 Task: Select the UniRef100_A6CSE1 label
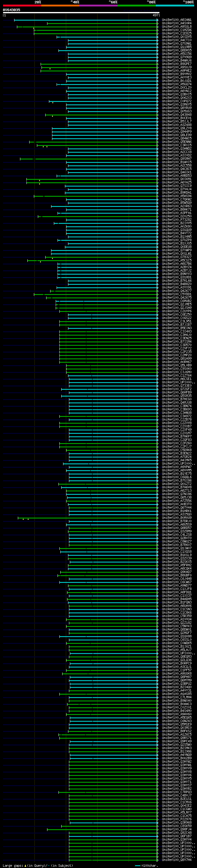(176, 379)
